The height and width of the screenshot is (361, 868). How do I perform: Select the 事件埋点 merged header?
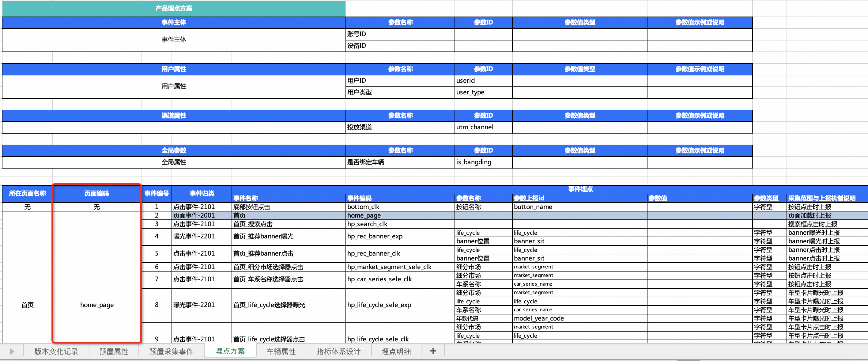point(580,189)
